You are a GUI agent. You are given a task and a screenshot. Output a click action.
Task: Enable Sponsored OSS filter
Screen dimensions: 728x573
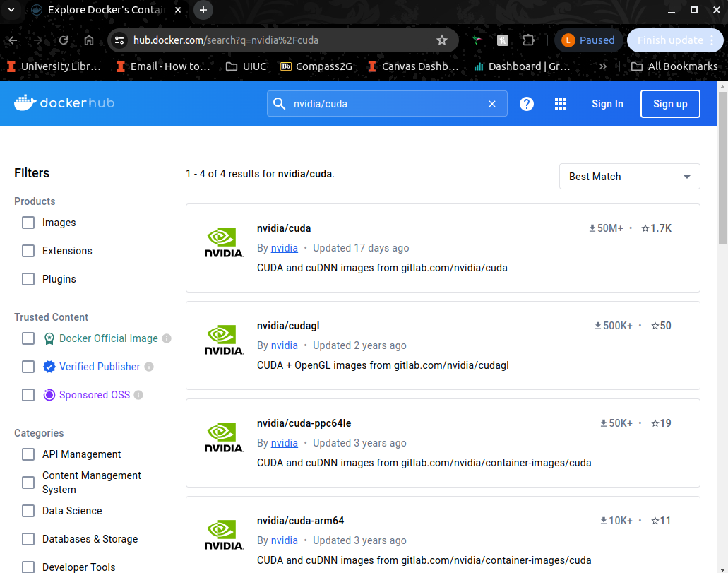point(28,395)
